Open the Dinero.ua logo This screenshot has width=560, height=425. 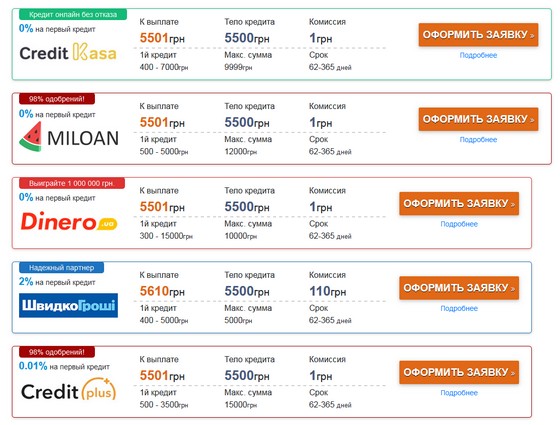69,221
